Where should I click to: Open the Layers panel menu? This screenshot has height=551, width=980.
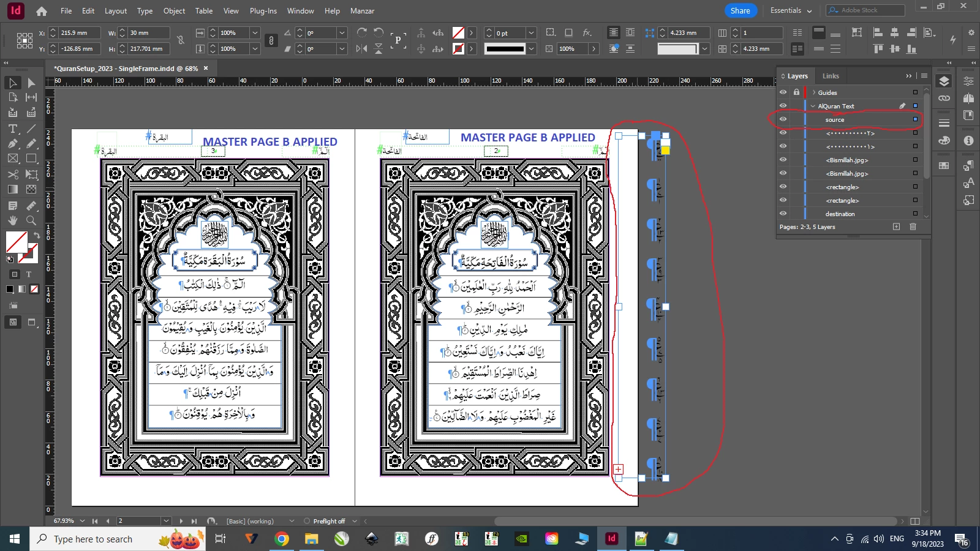click(x=924, y=76)
